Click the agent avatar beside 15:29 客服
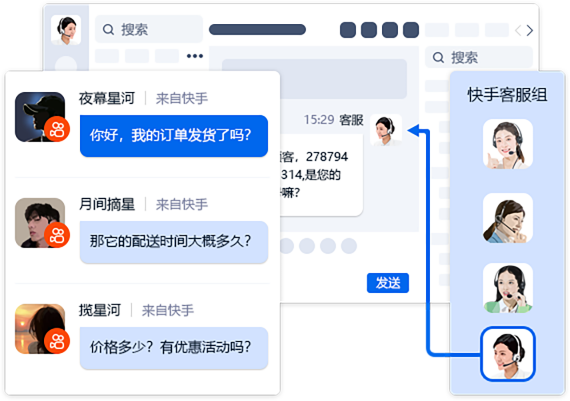Viewport: 570px width, 401px height. 386,130
